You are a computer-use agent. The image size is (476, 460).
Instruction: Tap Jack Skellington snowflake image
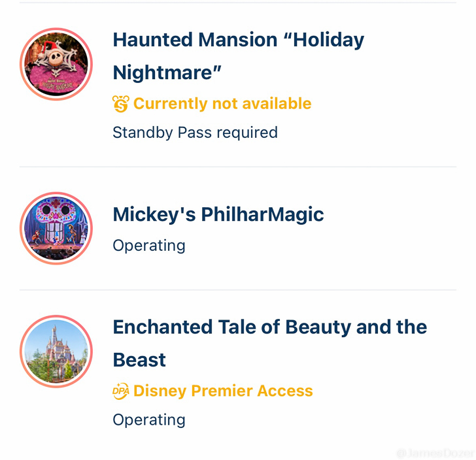point(56,64)
